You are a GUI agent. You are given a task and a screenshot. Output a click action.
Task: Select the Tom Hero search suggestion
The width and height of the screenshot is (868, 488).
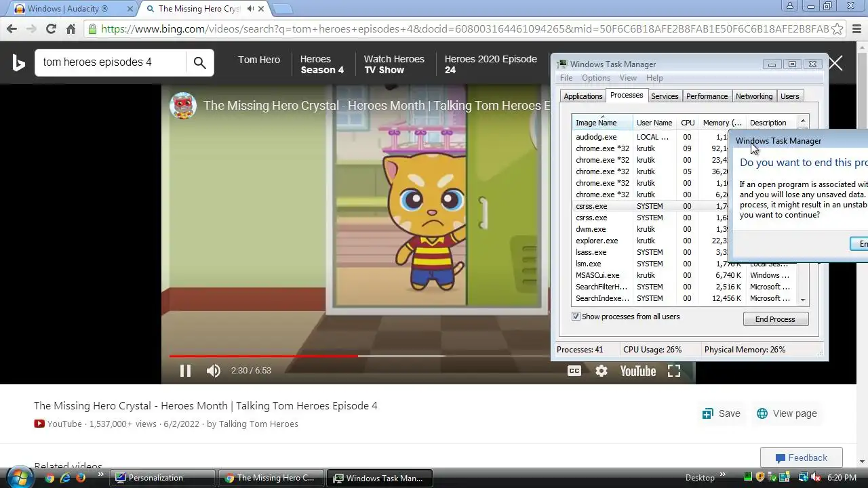point(259,60)
